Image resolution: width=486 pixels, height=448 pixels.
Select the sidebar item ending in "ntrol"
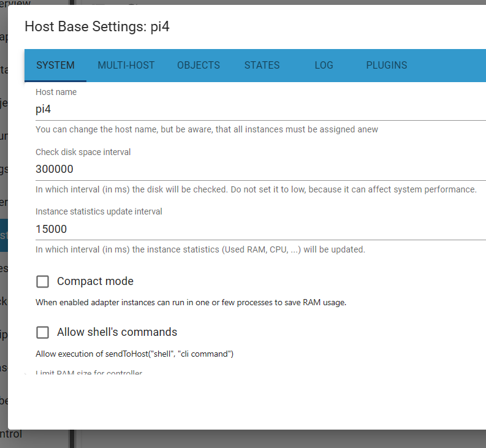coord(10,434)
